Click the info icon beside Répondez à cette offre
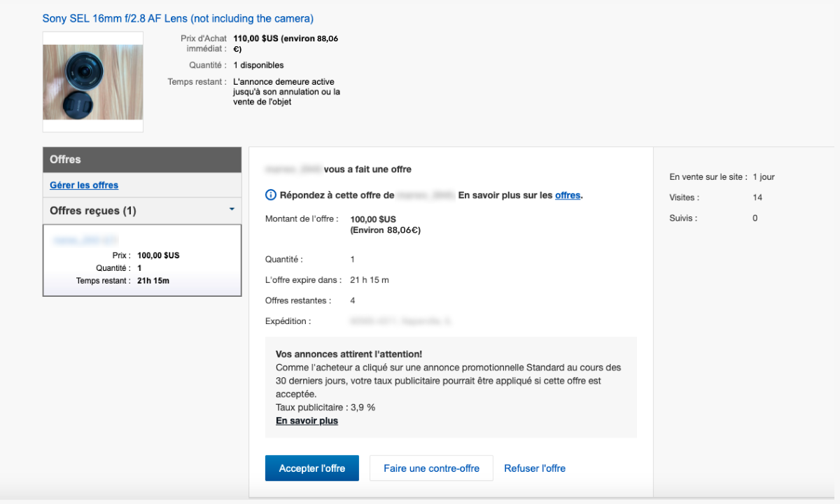840x504 pixels. click(271, 195)
